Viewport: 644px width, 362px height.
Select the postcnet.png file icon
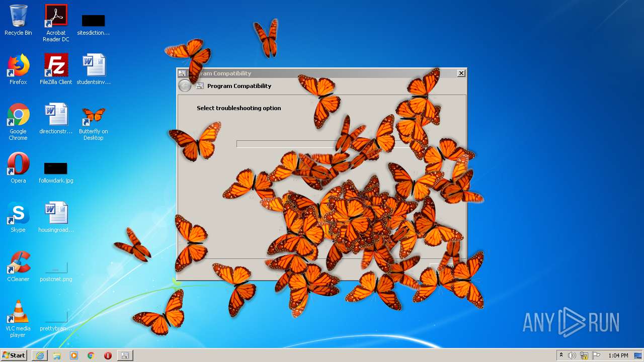pos(56,270)
